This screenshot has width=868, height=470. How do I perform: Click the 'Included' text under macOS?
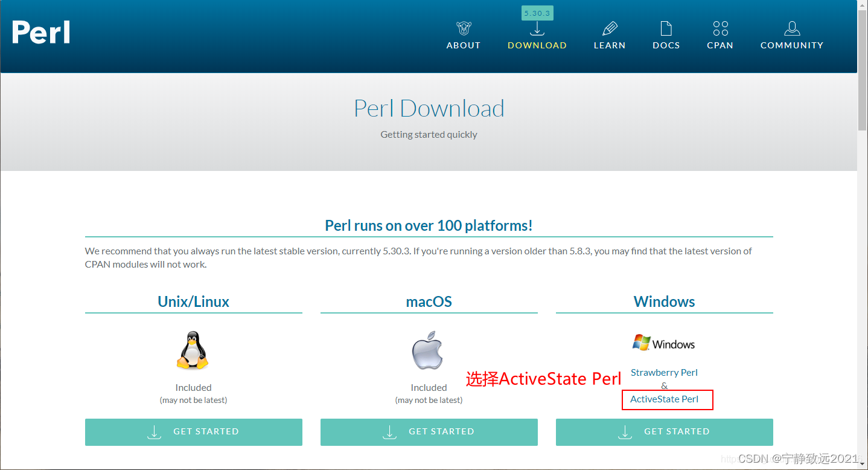point(429,388)
